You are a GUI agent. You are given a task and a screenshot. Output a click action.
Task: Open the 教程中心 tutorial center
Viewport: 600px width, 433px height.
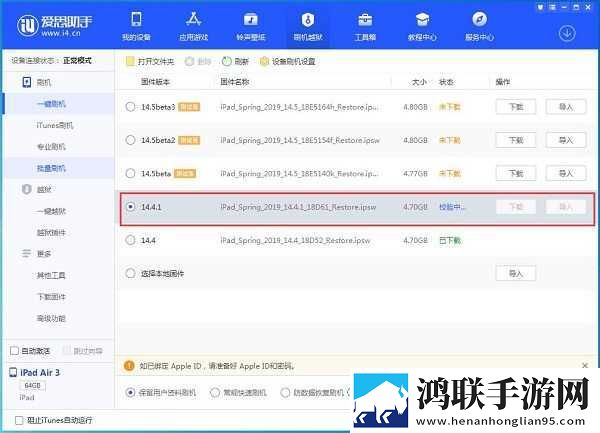coord(422,26)
